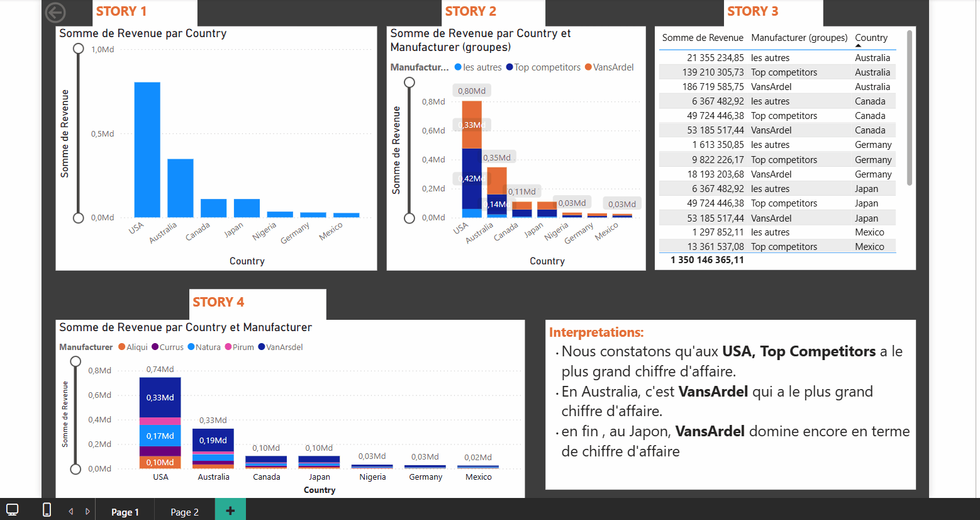Image resolution: width=980 pixels, height=520 pixels.
Task: Click the bottom handle of Story 1 zoom slider
Action: coord(79,218)
